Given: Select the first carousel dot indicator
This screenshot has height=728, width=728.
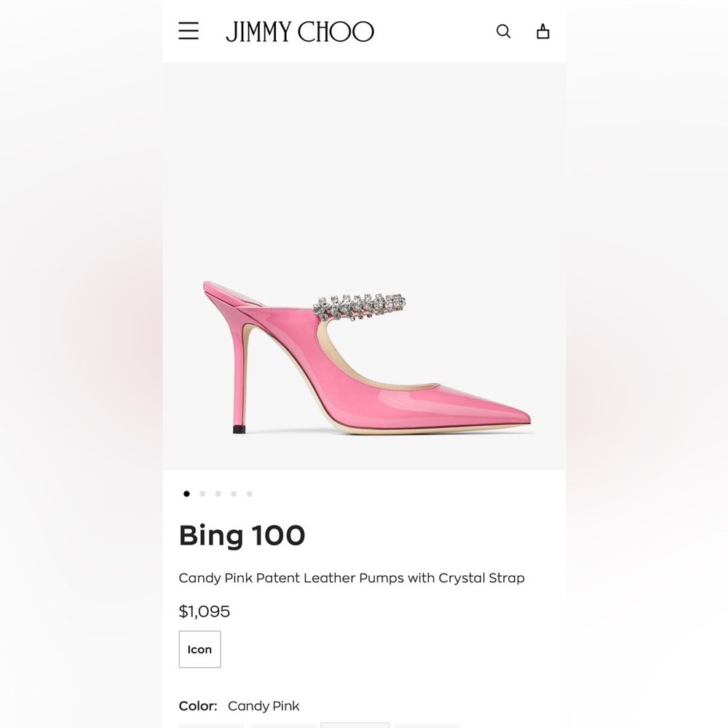Looking at the screenshot, I should pos(186,494).
